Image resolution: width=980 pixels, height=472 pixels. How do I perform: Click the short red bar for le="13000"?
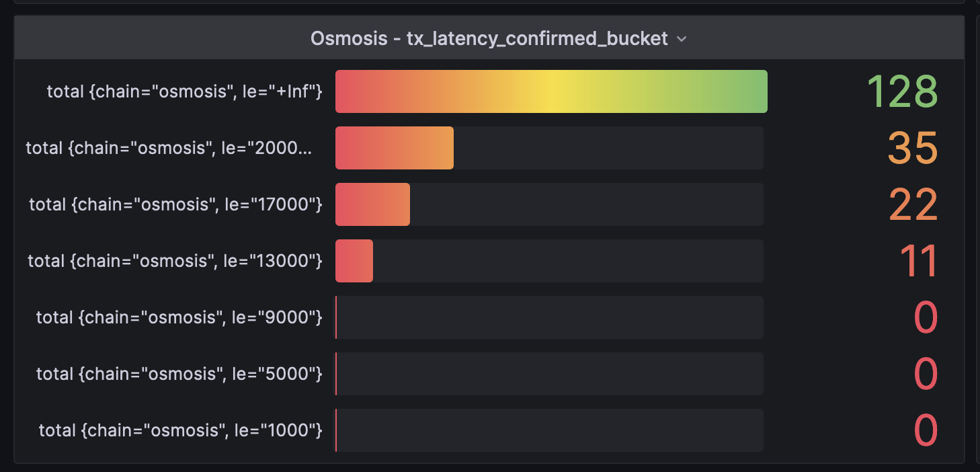[354, 261]
